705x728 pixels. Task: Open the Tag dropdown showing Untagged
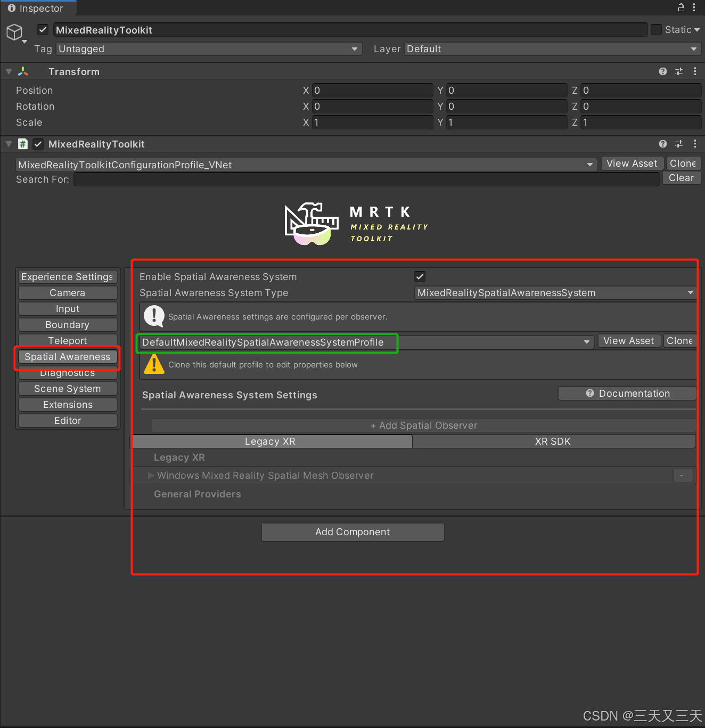pos(209,49)
